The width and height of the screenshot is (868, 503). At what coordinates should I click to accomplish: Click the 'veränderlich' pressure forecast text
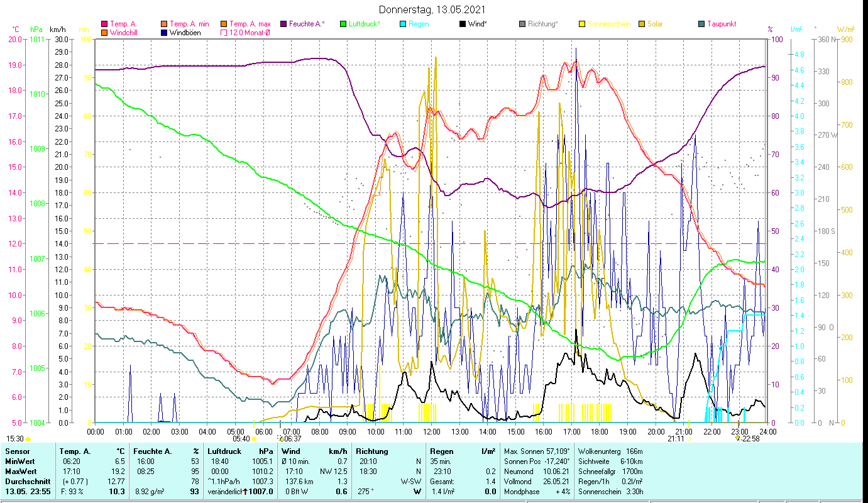[x=225, y=492]
